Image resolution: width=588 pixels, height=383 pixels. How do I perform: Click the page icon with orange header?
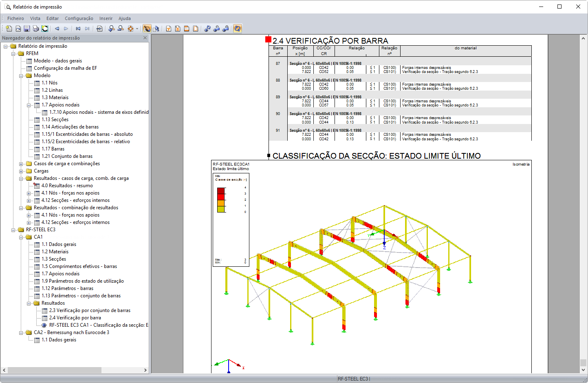[187, 29]
